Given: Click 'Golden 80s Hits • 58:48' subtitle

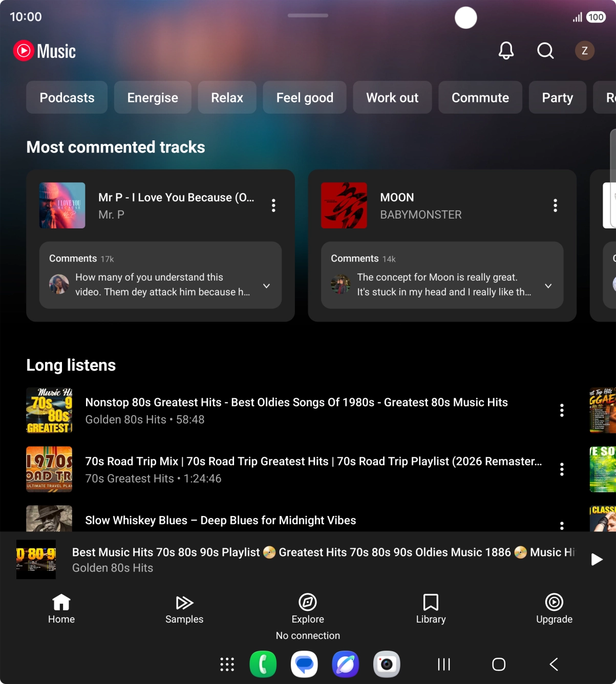Looking at the screenshot, I should (145, 419).
